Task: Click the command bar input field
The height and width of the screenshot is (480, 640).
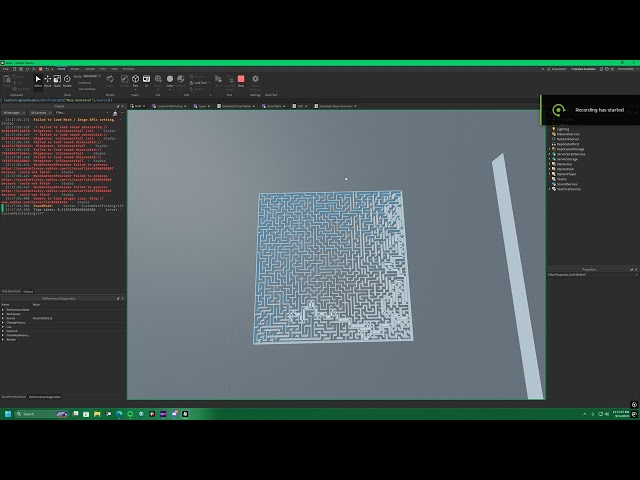Action: pos(269,100)
